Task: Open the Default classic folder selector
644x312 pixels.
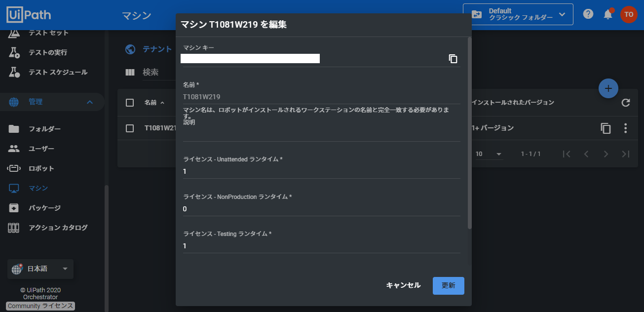Action: click(518, 14)
